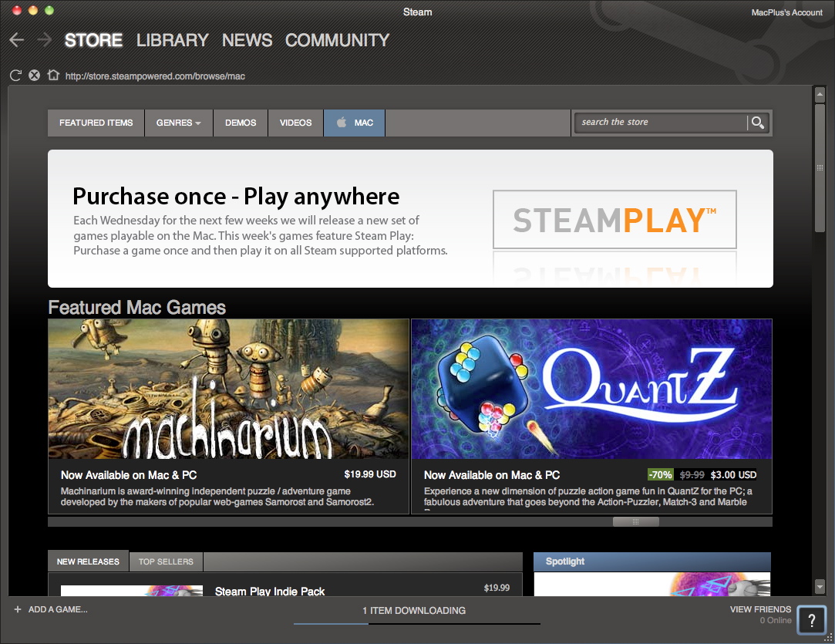Click Machinarium $19.99 USD price
The image size is (835, 644).
tap(370, 474)
